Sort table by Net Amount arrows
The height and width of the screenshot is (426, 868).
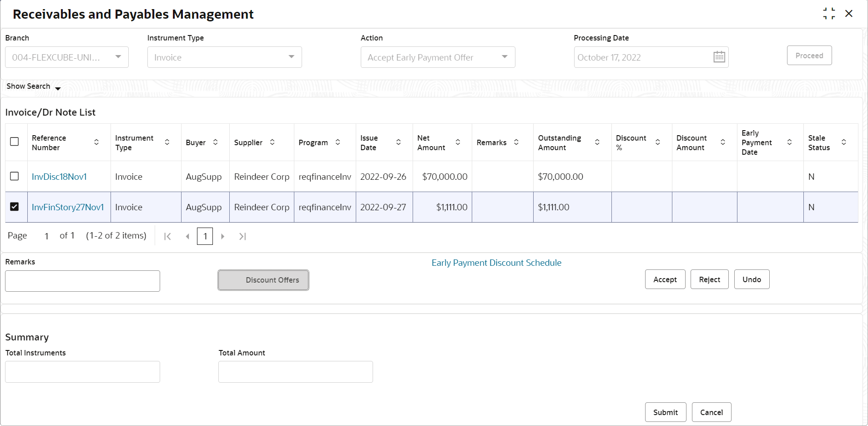click(458, 142)
